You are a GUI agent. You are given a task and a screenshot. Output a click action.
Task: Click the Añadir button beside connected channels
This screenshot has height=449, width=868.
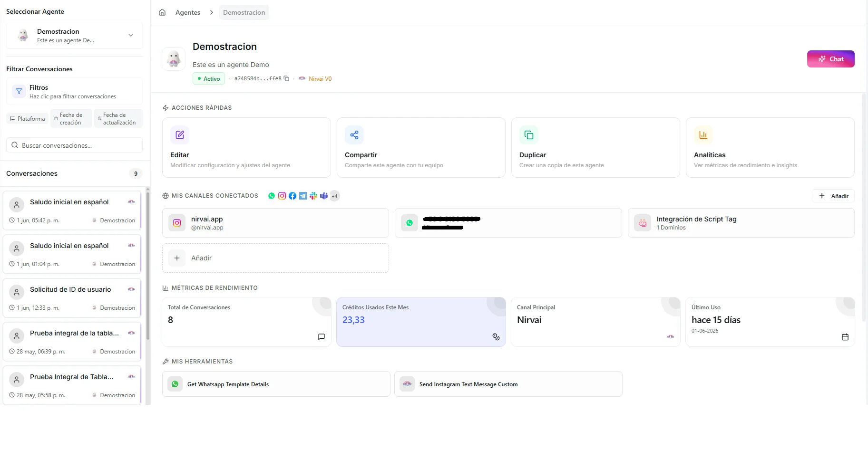(833, 196)
